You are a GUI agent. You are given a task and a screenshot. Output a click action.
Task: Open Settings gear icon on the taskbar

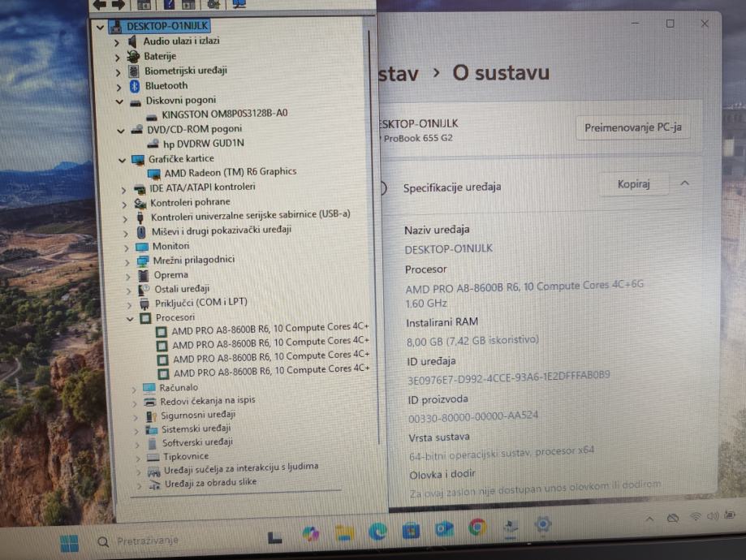coord(542,525)
